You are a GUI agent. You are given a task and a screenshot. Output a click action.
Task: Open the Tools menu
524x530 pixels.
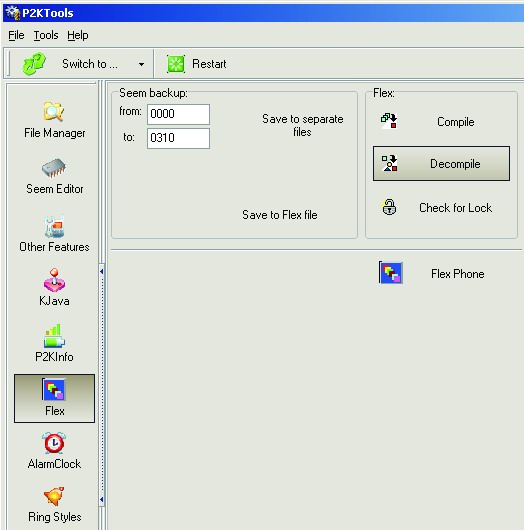(x=46, y=35)
